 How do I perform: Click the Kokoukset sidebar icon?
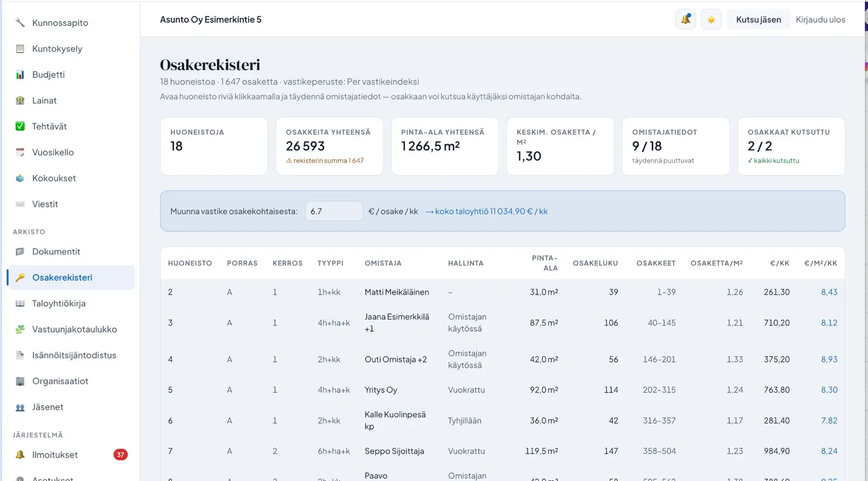[x=20, y=178]
